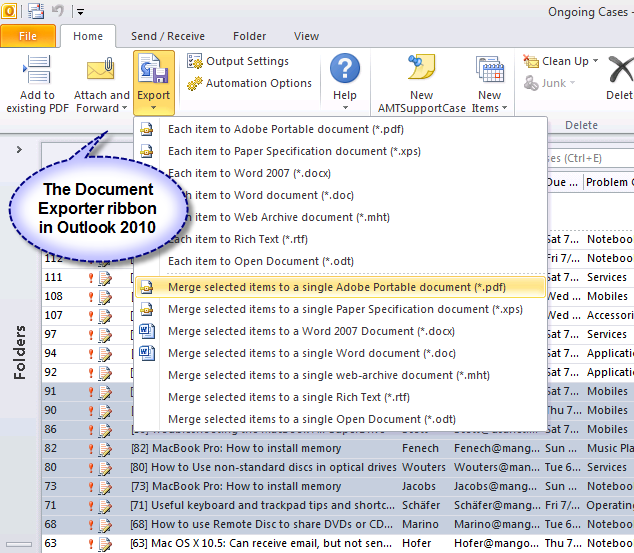Screen dimensions: 634x553
Task: Open Automation Options
Action: pyautogui.click(x=249, y=83)
